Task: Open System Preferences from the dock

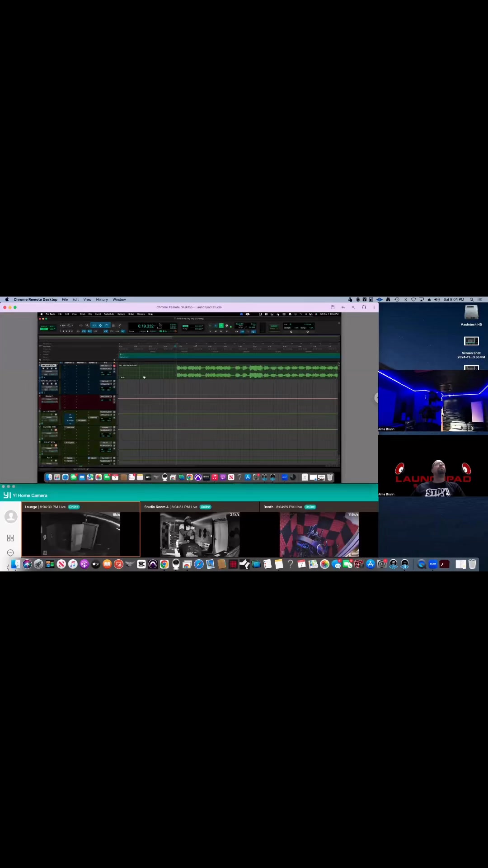Action: [x=382, y=564]
